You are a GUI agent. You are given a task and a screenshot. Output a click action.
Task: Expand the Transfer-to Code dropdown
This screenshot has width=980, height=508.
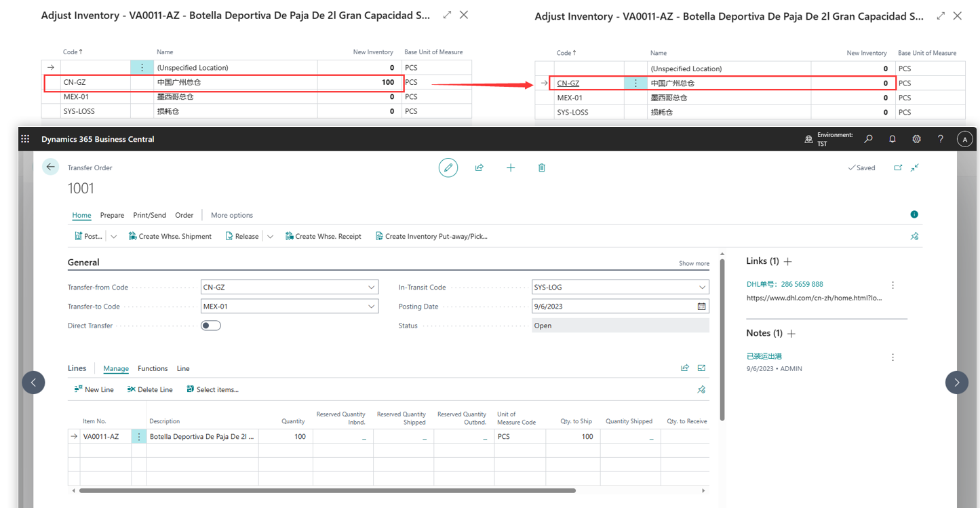point(371,307)
